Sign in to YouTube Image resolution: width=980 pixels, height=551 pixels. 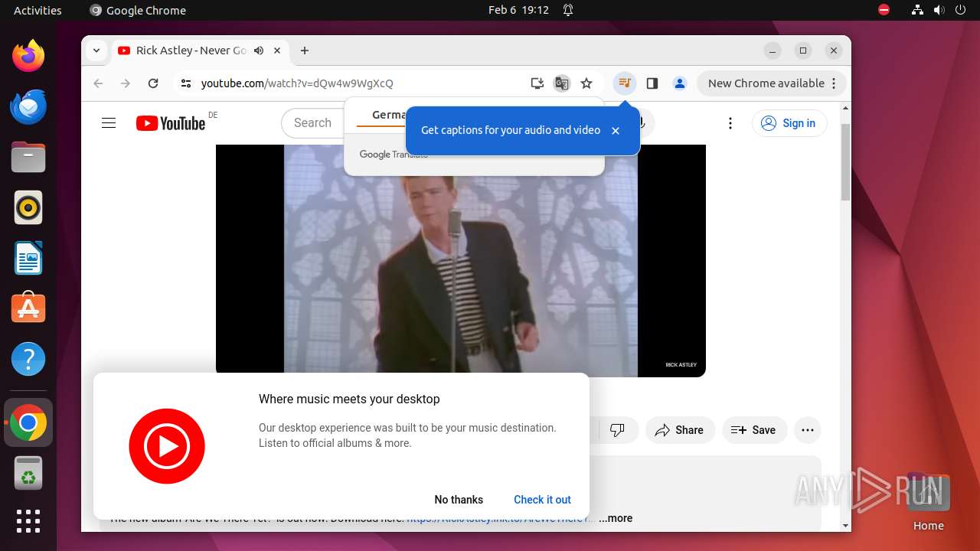[789, 123]
